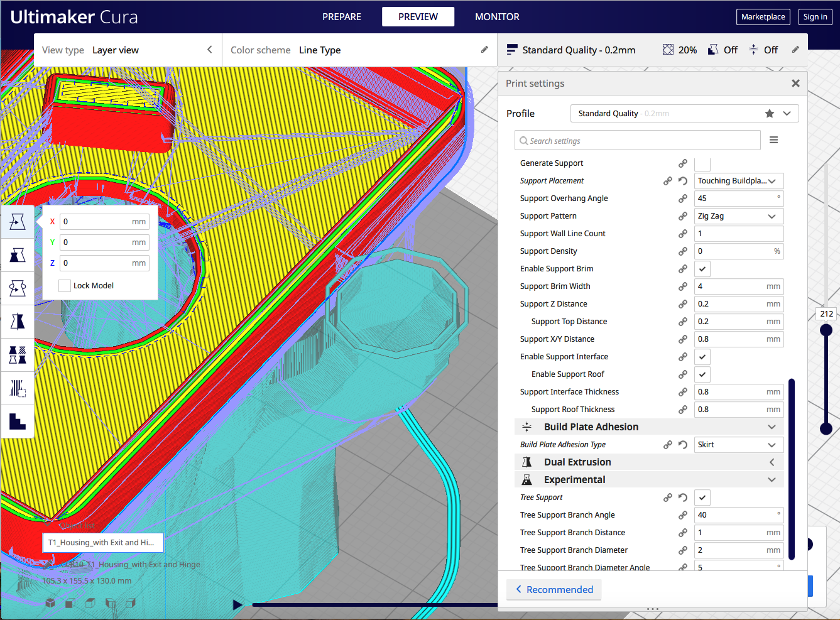Select the Rotate tool icon
The height and width of the screenshot is (620, 840).
(18, 288)
